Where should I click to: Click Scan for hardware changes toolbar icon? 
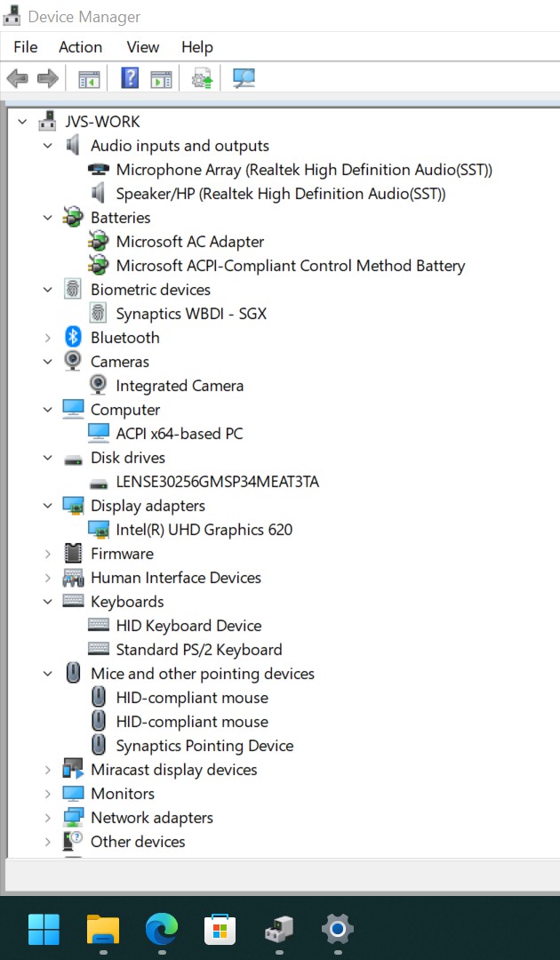pyautogui.click(x=244, y=78)
